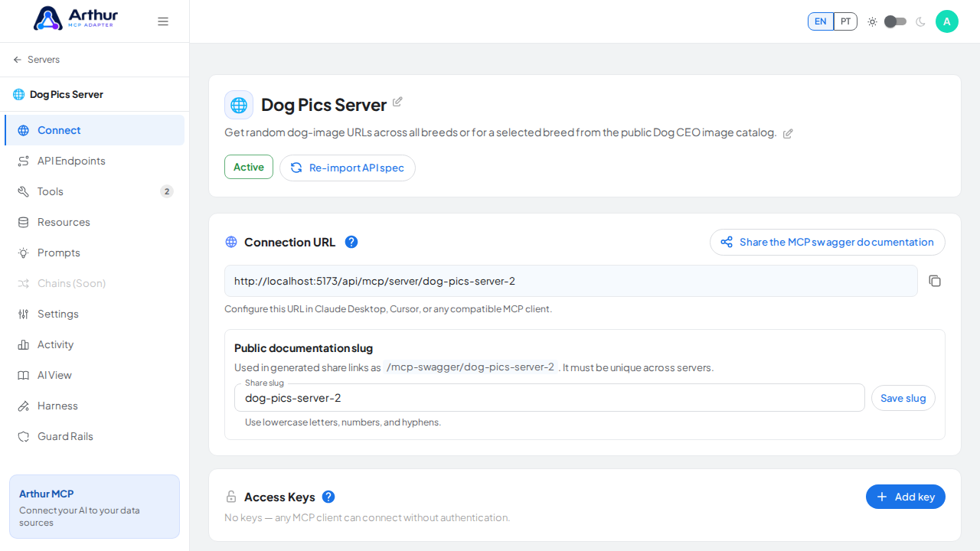The height and width of the screenshot is (551, 980).
Task: Click the Active status badge
Action: (x=249, y=167)
